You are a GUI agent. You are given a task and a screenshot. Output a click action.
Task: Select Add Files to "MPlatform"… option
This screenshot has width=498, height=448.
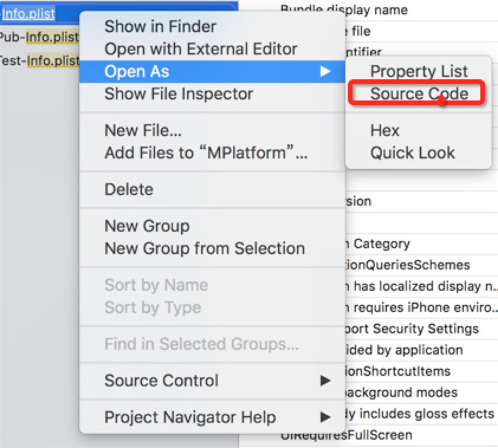point(205,153)
